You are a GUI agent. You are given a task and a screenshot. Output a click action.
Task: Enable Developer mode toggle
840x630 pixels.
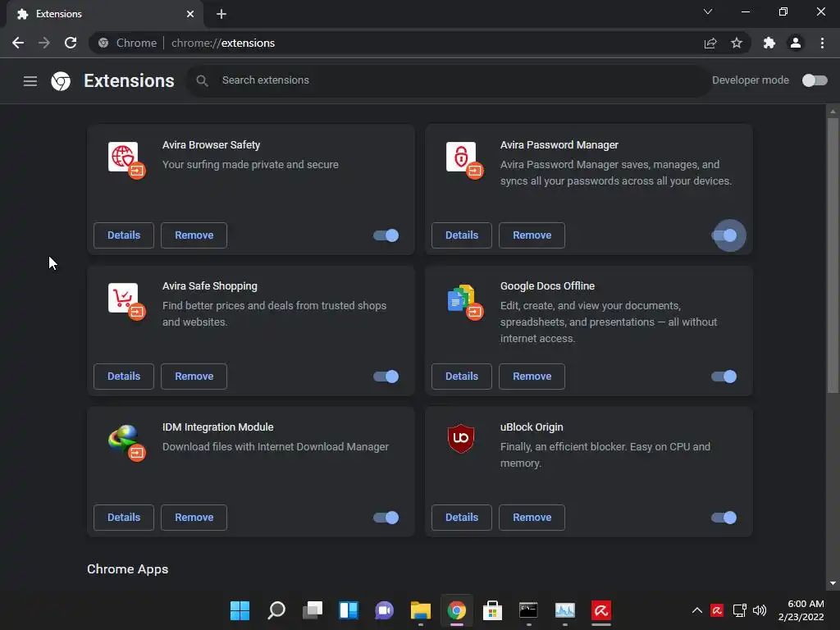[815, 80]
